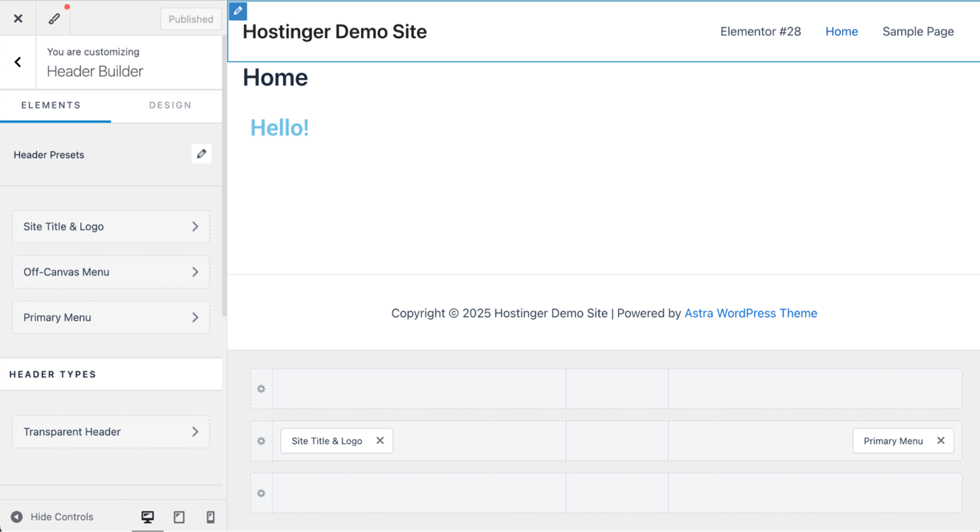Edit Header Presets using the pencil icon

tap(201, 153)
